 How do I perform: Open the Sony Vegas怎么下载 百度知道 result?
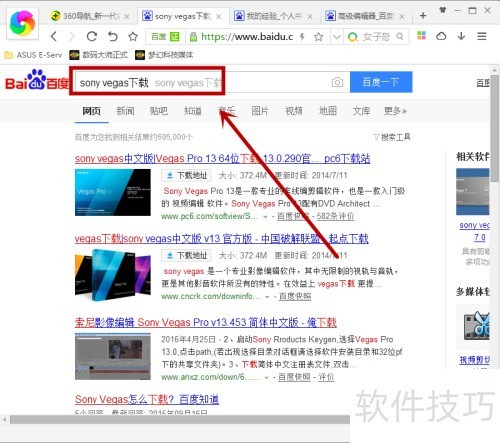(147, 399)
